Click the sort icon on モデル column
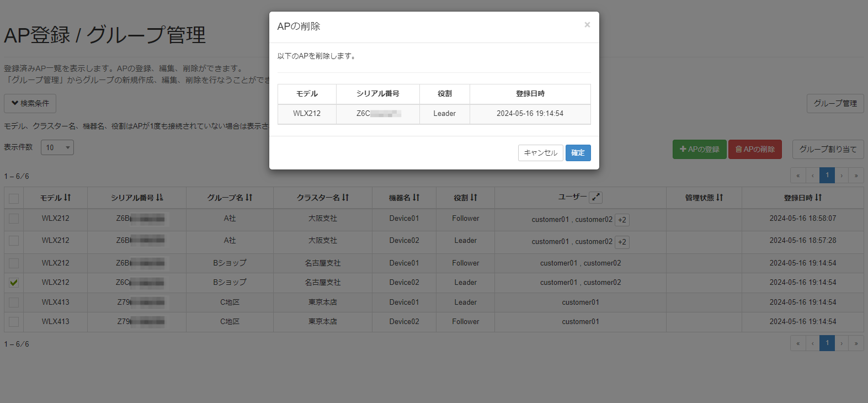868x403 pixels. 67,198
